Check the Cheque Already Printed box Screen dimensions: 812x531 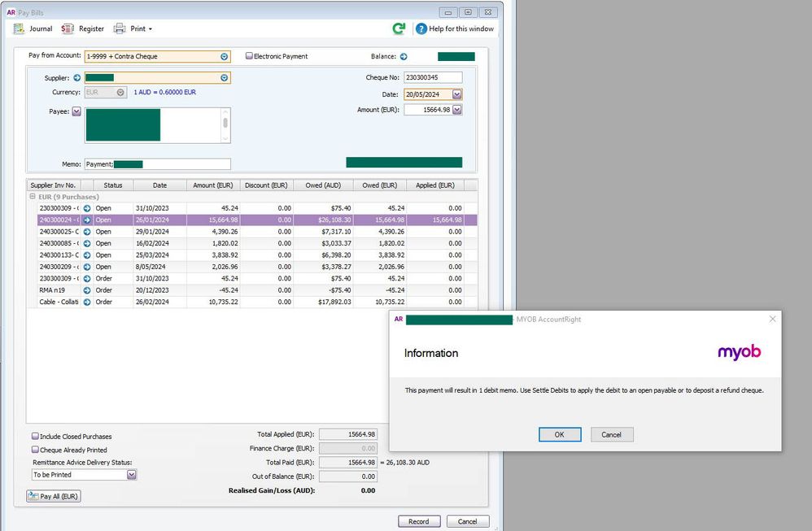(35, 450)
